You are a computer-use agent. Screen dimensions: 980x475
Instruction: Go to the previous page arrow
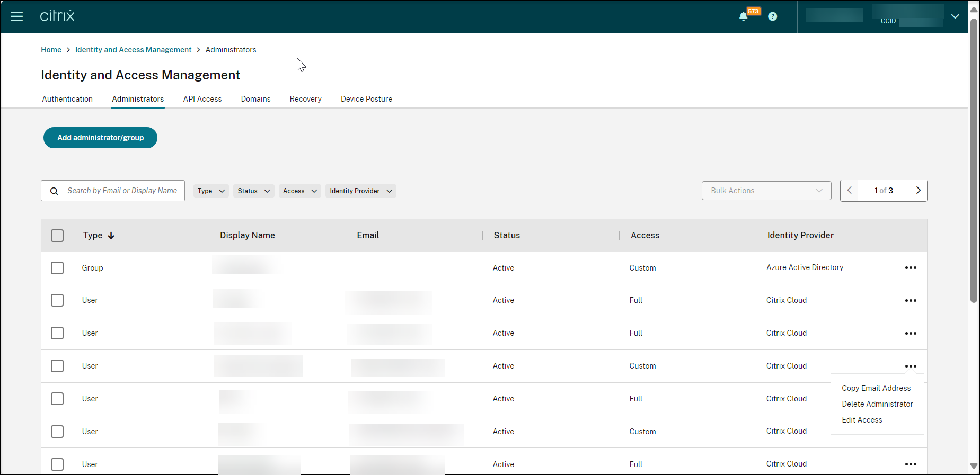point(849,191)
